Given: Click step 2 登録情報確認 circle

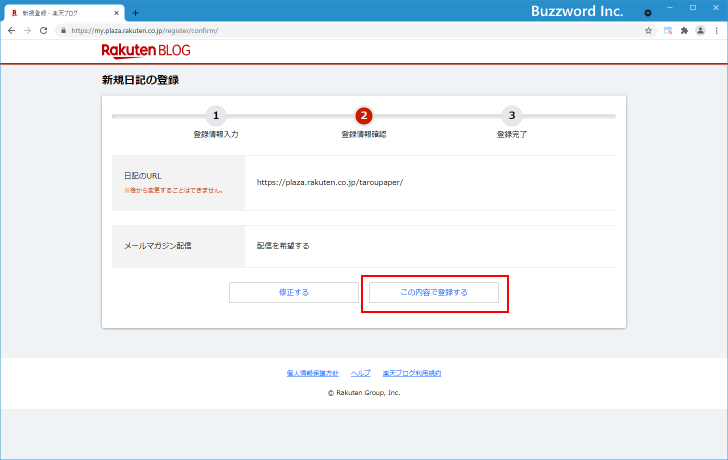Looking at the screenshot, I should point(364,116).
